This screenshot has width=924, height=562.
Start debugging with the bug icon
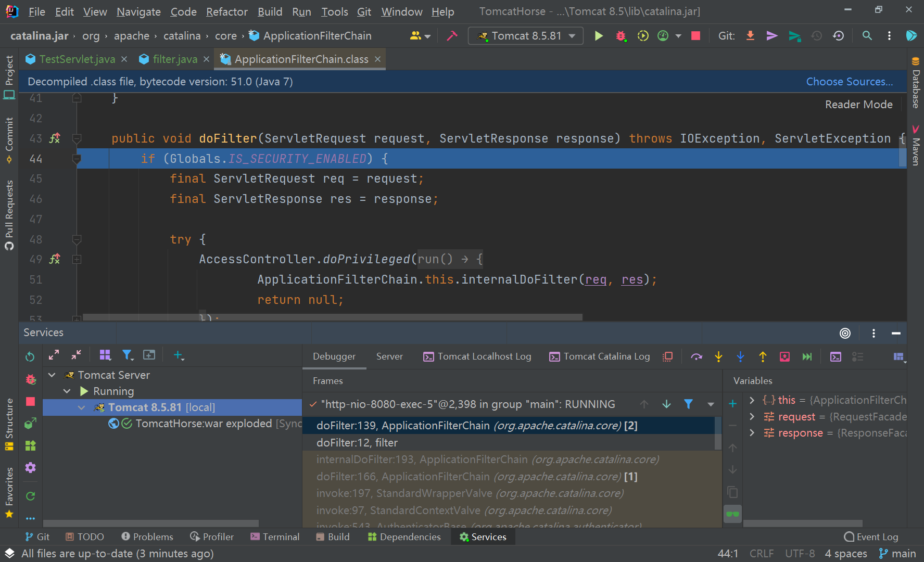point(621,36)
